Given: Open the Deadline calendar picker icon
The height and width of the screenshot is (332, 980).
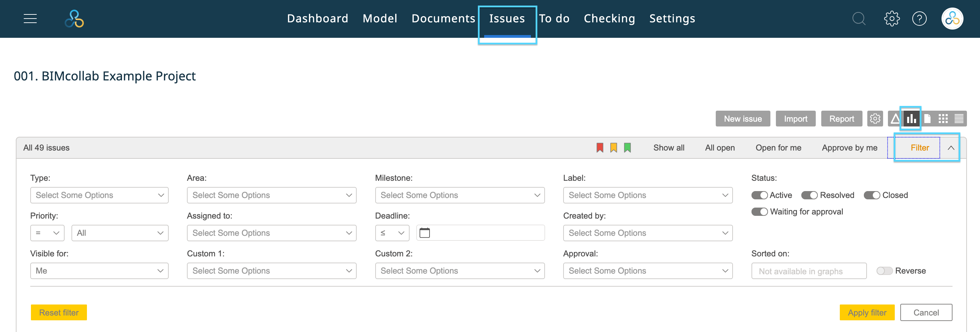Looking at the screenshot, I should pos(425,233).
